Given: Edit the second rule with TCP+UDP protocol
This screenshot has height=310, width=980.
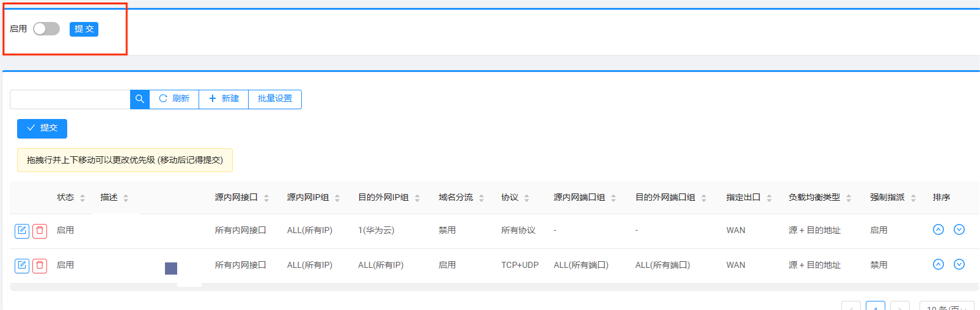Looking at the screenshot, I should click(22, 265).
